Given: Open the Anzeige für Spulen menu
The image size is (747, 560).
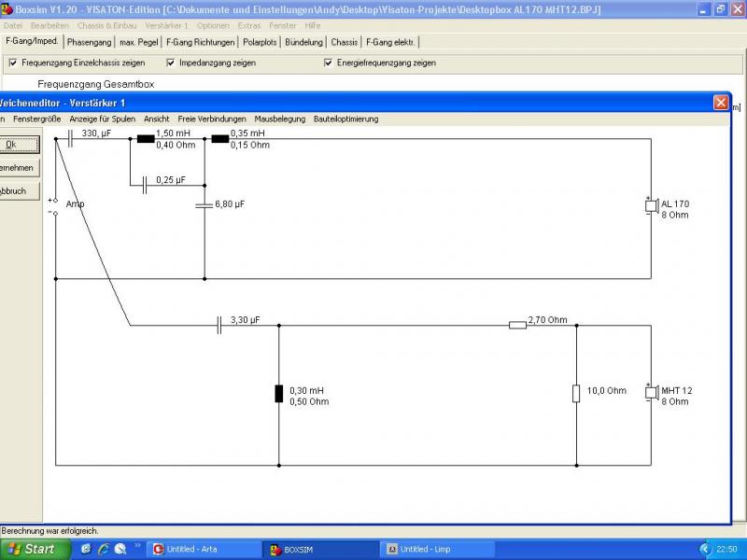Looking at the screenshot, I should tap(103, 119).
